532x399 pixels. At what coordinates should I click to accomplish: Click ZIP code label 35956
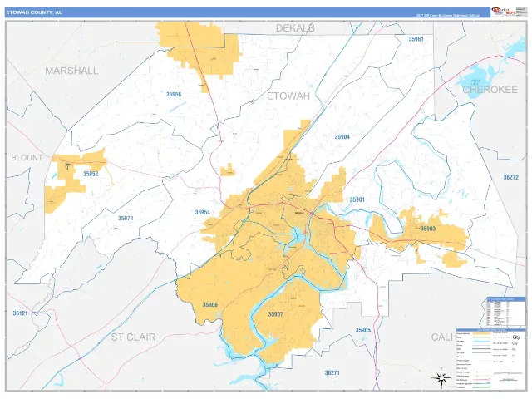[x=174, y=94]
